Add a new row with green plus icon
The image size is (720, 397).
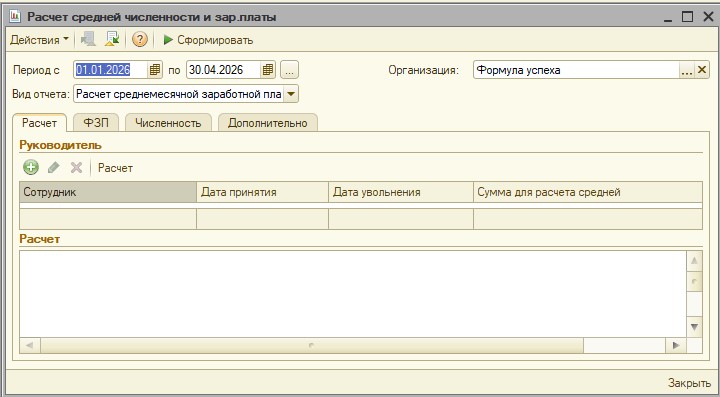click(x=31, y=167)
